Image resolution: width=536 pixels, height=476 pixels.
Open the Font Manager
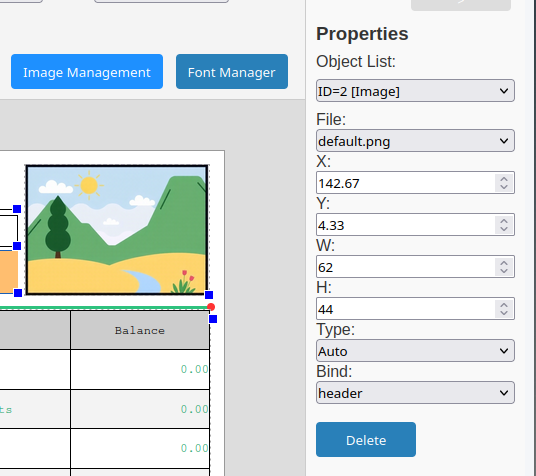click(x=232, y=71)
